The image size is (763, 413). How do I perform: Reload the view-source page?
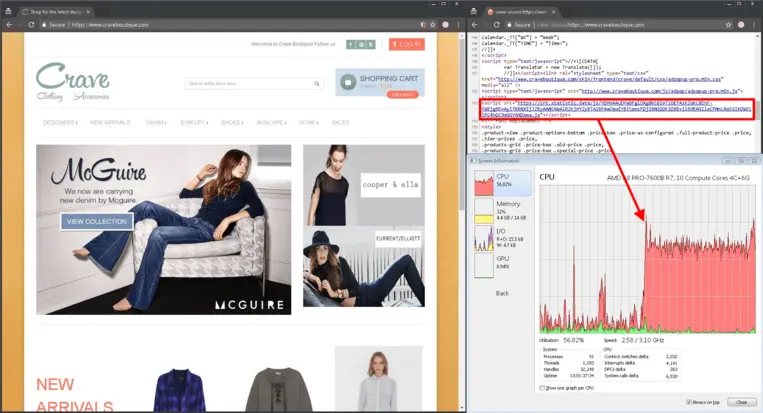click(496, 25)
